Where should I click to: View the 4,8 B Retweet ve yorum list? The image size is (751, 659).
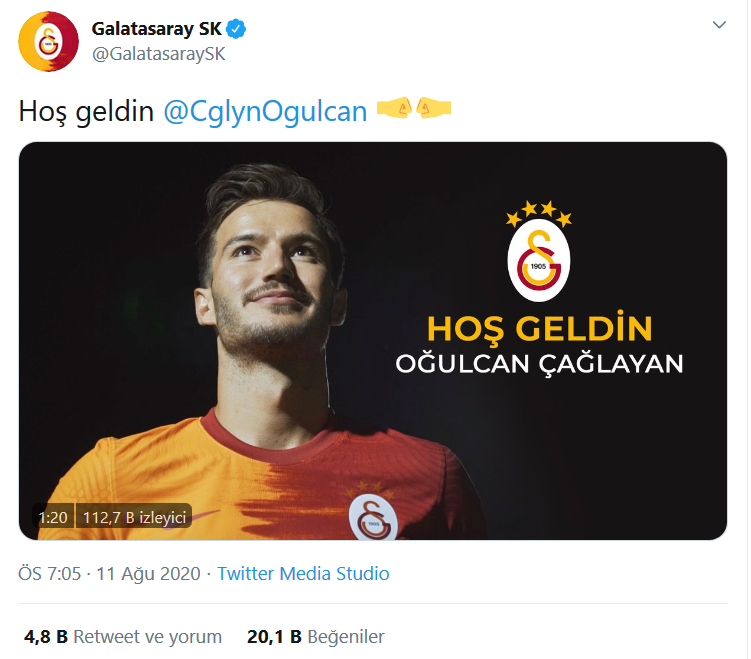click(x=123, y=636)
